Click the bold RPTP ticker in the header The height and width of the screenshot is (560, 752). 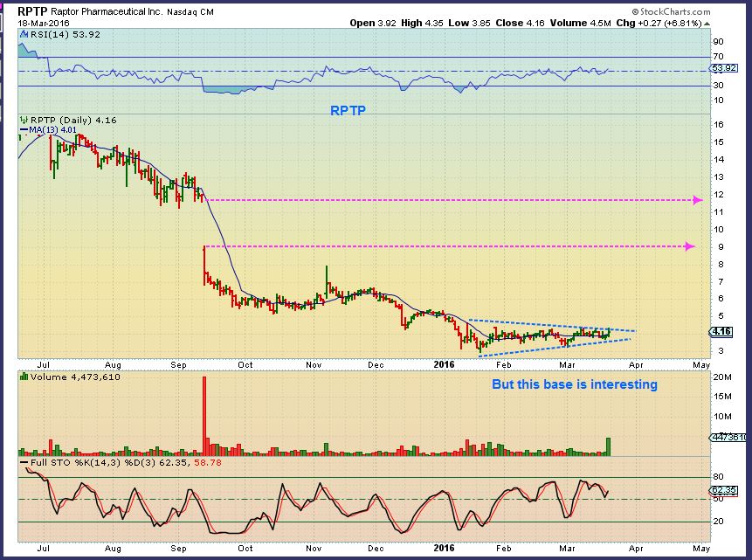click(32, 11)
